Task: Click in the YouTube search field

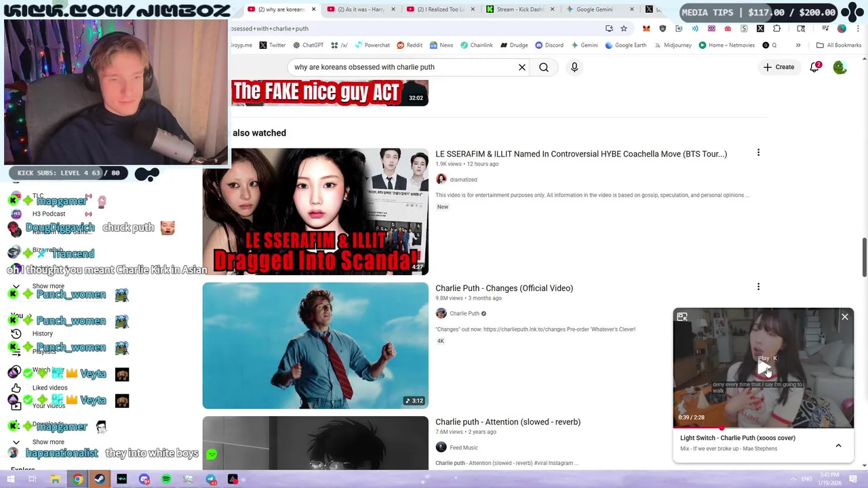Action: coord(403,67)
